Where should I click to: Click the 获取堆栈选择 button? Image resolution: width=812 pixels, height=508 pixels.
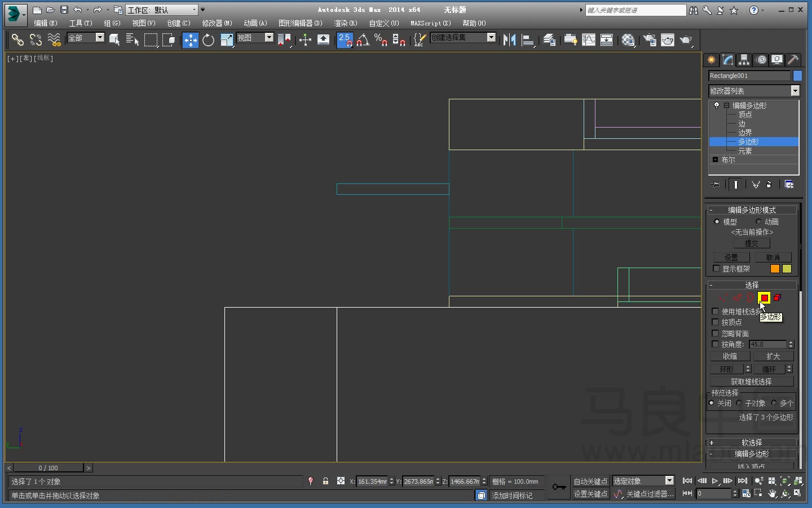(x=752, y=382)
